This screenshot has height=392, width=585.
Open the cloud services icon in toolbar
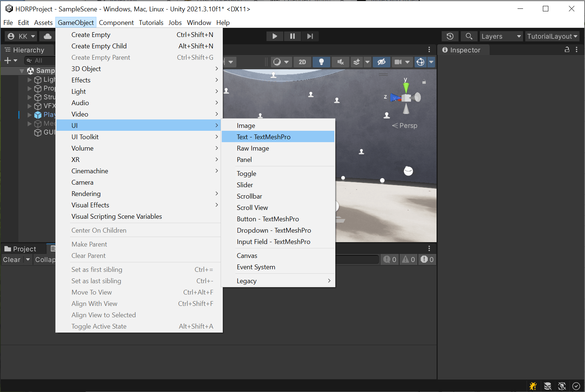[x=48, y=36]
